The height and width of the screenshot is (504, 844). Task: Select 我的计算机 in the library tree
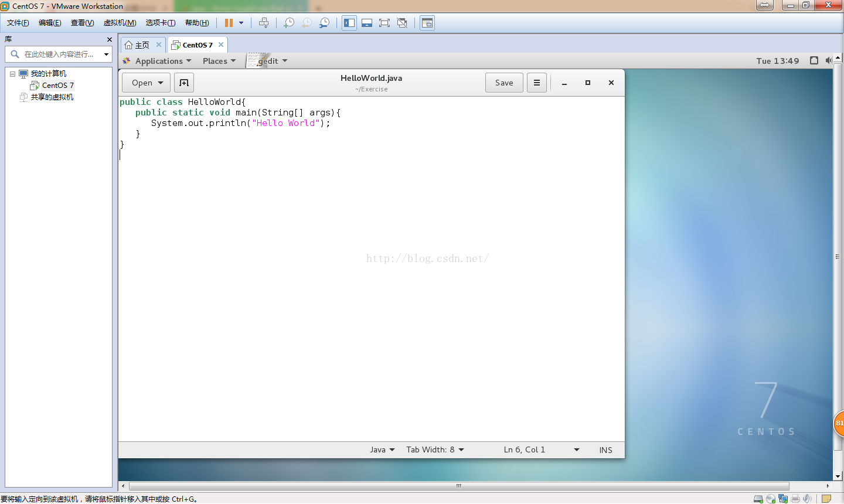point(49,74)
